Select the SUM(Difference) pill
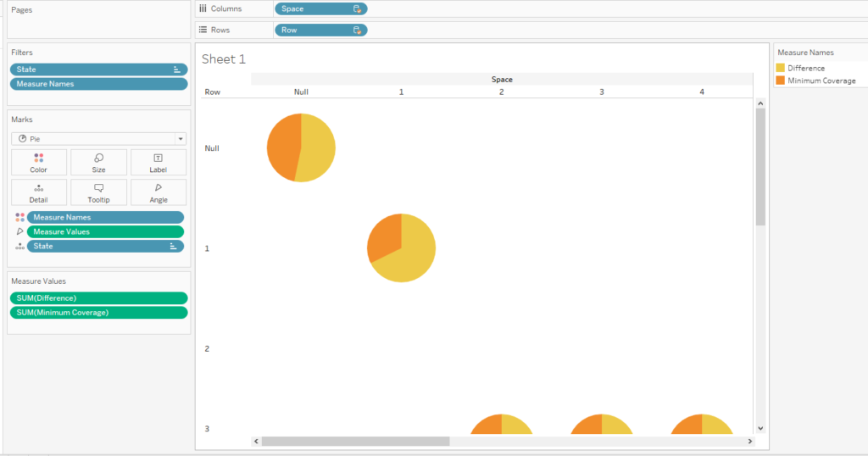This screenshot has height=456, width=868. tap(98, 298)
